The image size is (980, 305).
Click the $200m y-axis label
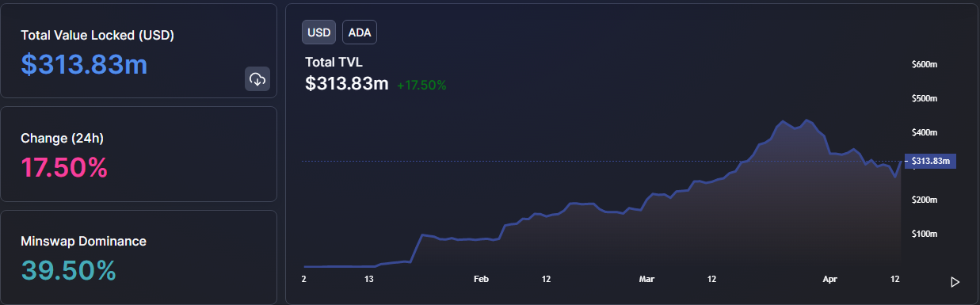925,200
